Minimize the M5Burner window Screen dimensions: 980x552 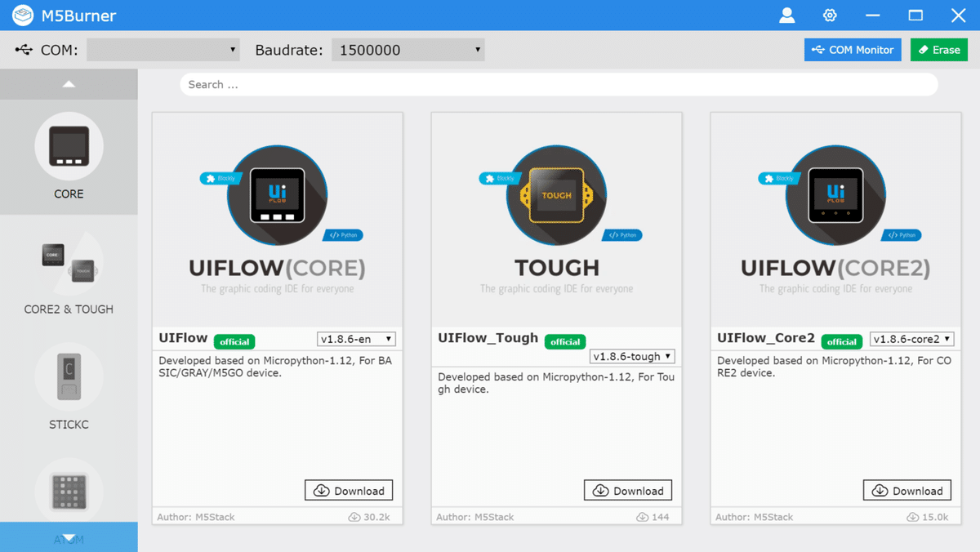(873, 15)
